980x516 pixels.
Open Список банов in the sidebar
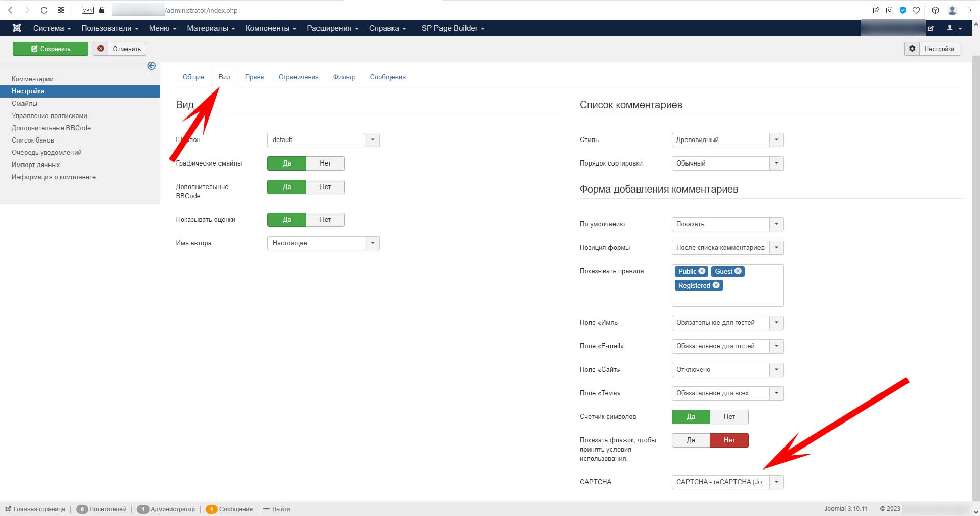[x=33, y=140]
